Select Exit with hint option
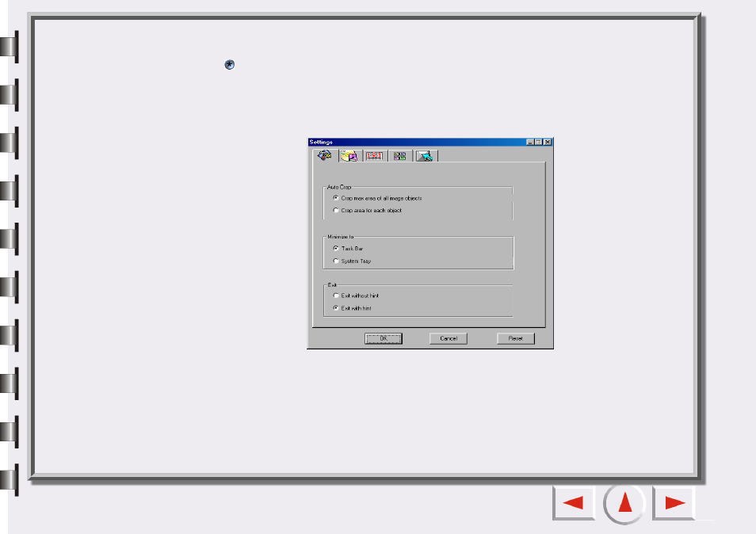 coord(353,308)
